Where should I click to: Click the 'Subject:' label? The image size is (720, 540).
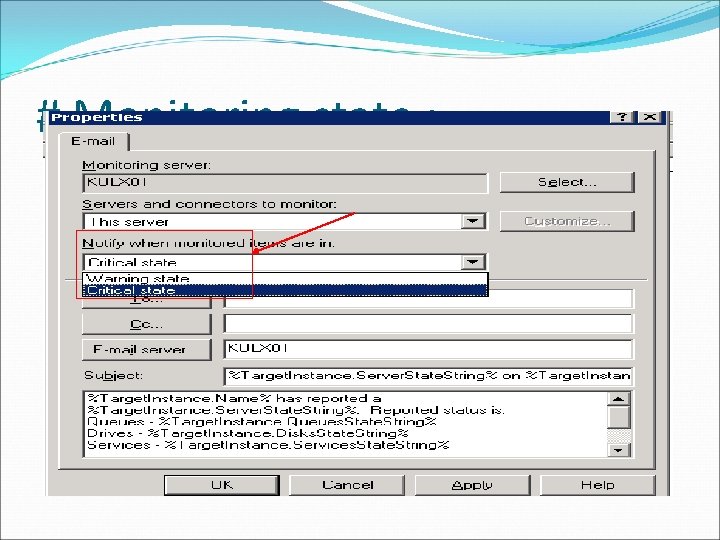113,376
